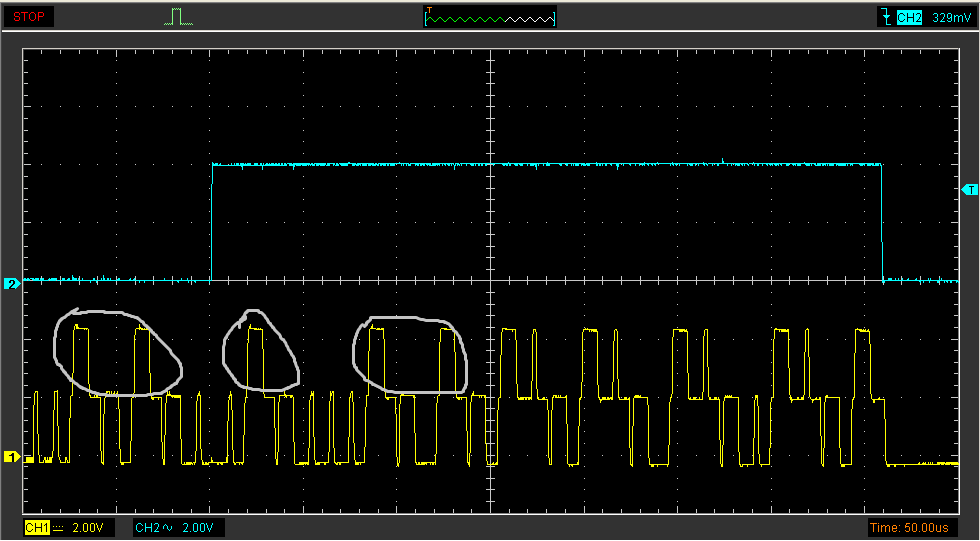Click the red STOP acquisition indicator

click(x=28, y=16)
